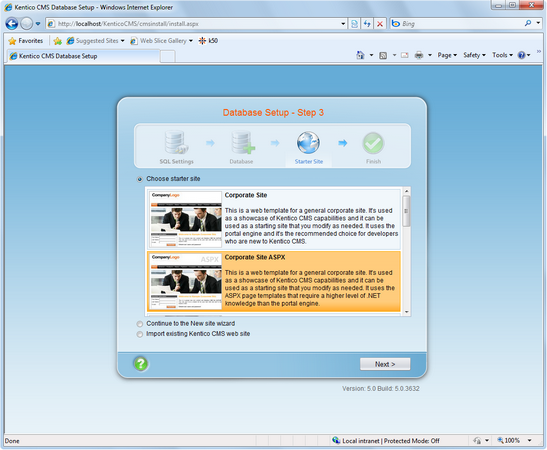Screen dimensions: 547x450
Task: Select Continue to the New site wizard
Action: pos(140,324)
